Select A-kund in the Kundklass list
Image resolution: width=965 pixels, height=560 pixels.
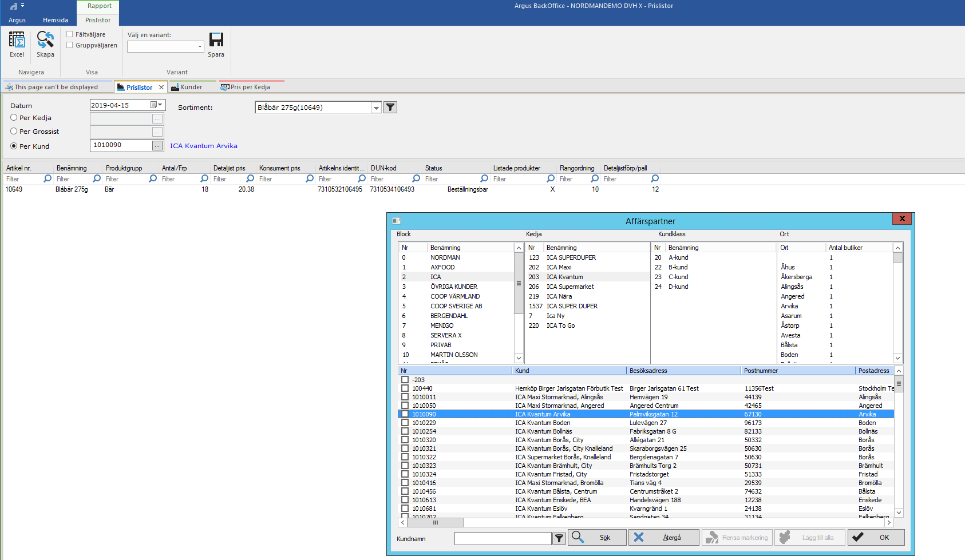(713, 257)
